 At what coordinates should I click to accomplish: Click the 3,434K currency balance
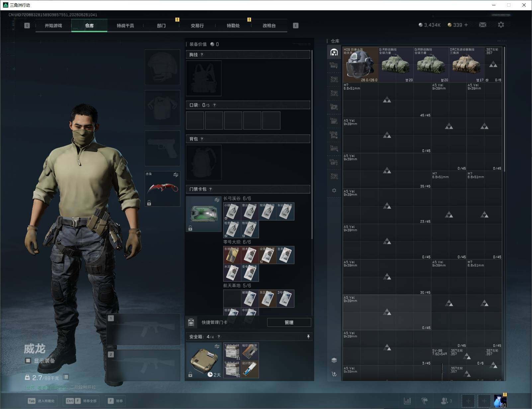tap(429, 25)
